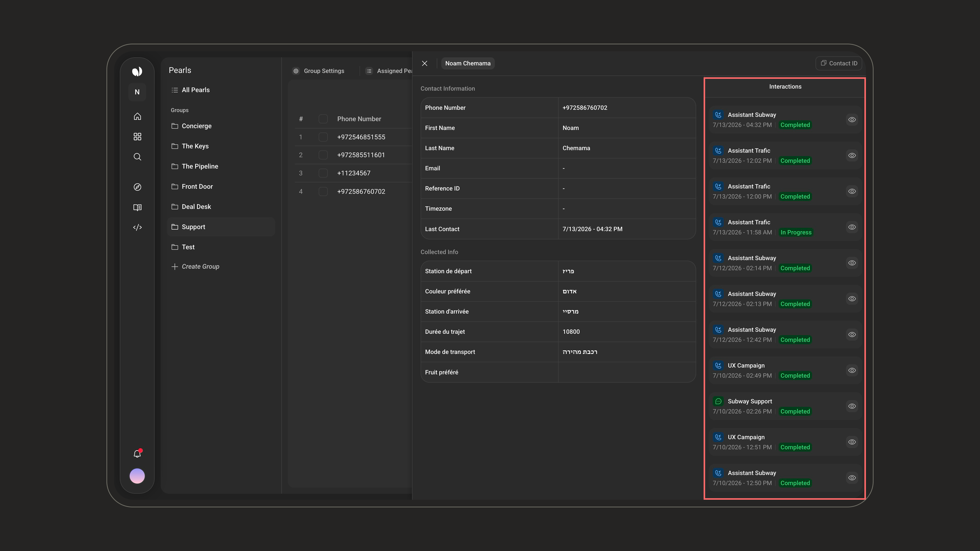Close the Noam Chemama contact panel
The height and width of the screenshot is (551, 980).
coord(425,64)
